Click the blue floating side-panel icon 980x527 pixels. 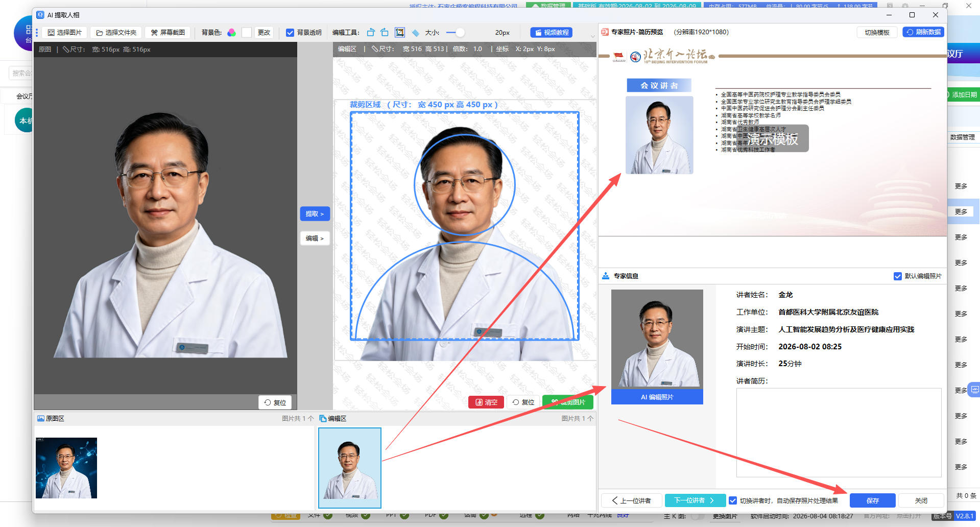coord(975,390)
